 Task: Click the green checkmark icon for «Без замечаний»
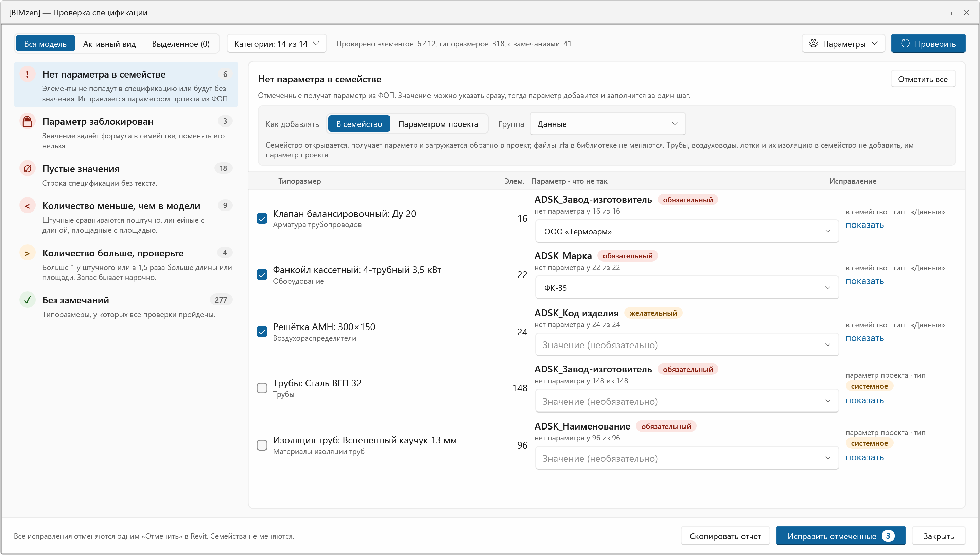(27, 300)
